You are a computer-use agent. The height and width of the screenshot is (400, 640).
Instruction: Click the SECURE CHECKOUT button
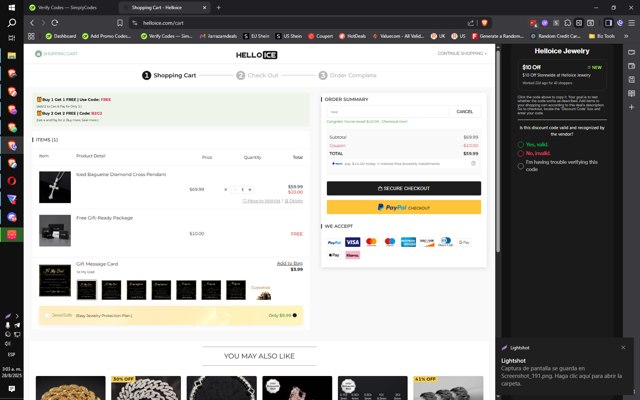point(404,188)
